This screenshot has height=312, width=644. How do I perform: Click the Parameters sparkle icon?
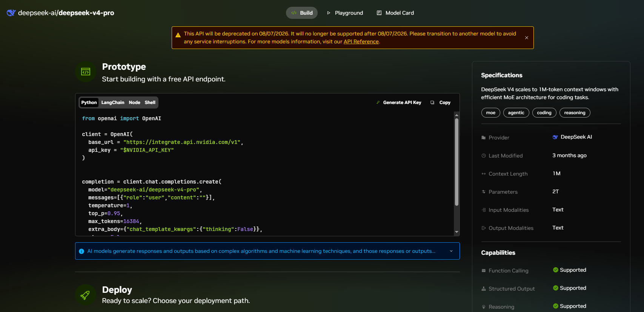click(484, 192)
